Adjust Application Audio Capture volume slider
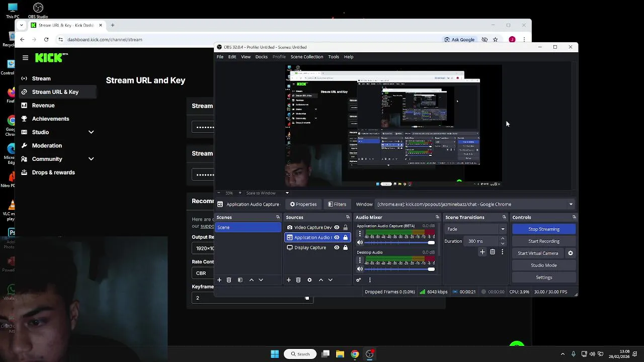This screenshot has height=362, width=644. 400,243
